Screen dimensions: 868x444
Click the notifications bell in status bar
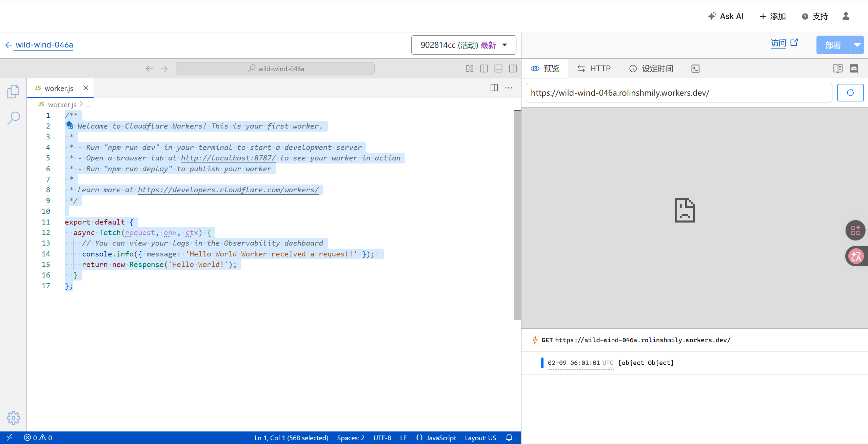(509, 438)
